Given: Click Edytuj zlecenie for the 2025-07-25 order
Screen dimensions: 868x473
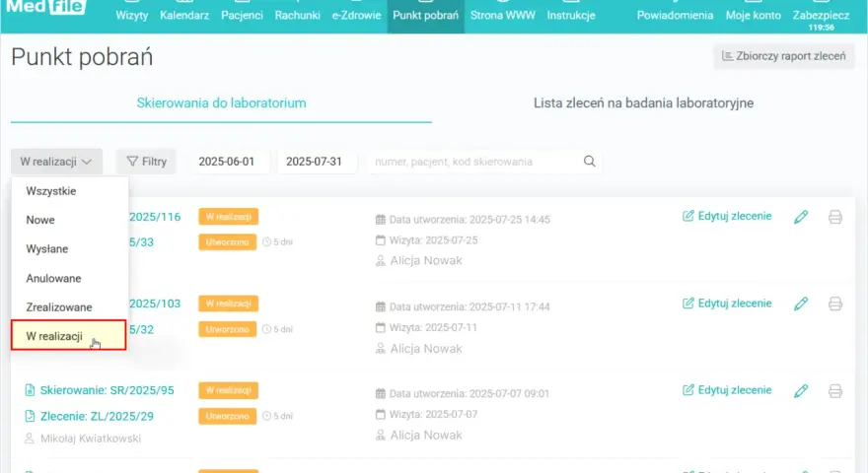Looking at the screenshot, I should pos(727,216).
